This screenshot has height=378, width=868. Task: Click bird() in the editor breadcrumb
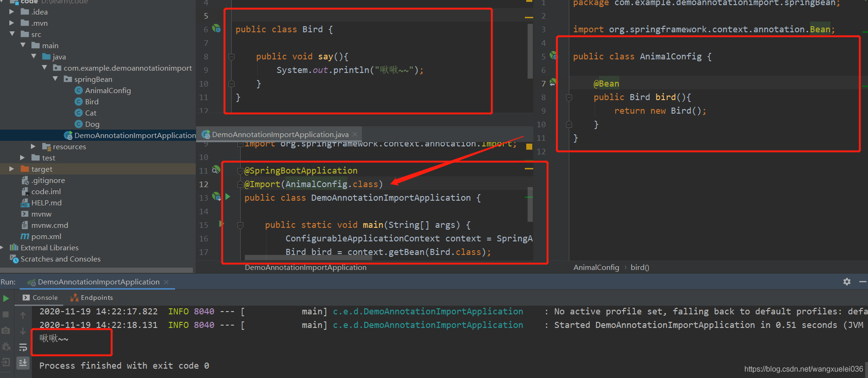click(x=640, y=268)
